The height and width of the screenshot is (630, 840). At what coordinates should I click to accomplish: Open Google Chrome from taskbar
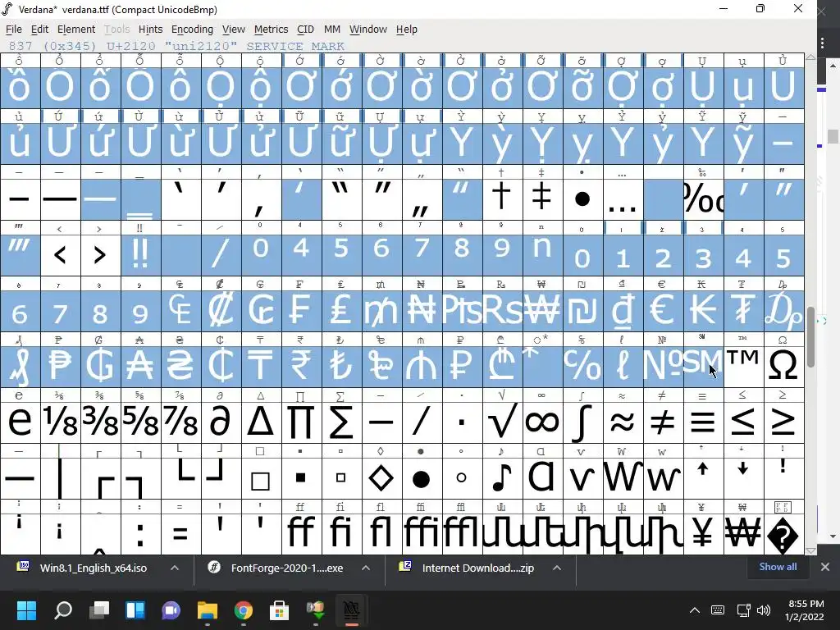tap(243, 610)
